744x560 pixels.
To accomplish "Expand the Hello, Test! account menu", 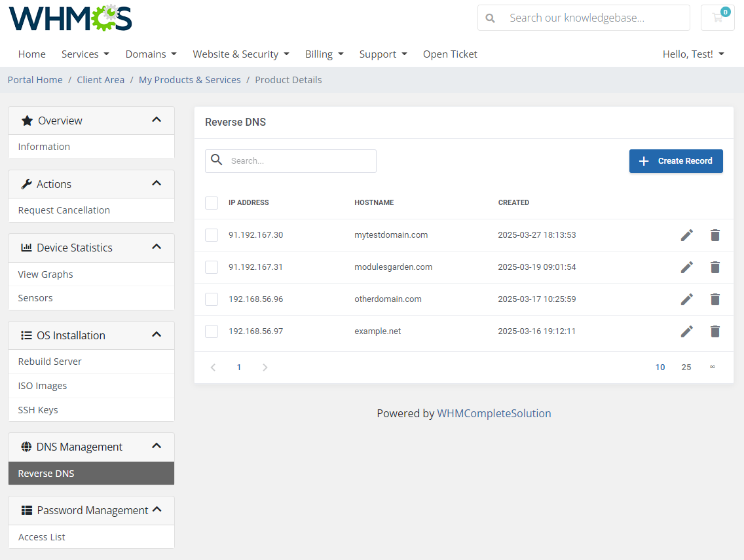I will pyautogui.click(x=693, y=54).
